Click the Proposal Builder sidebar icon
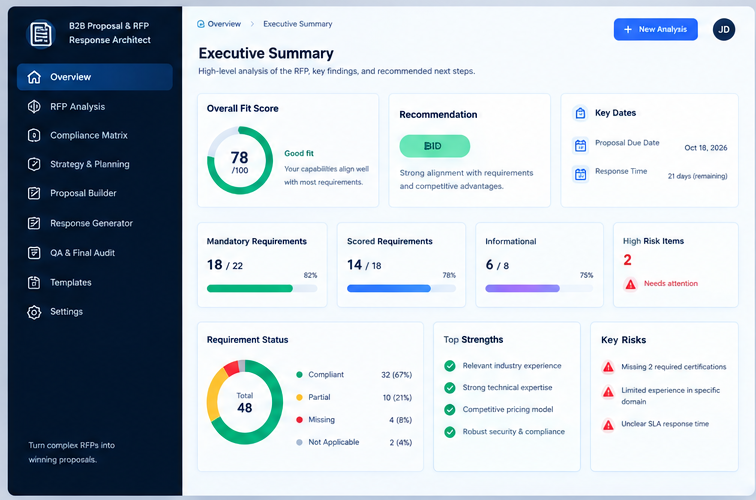Screen dimensions: 756x500 click(34, 193)
